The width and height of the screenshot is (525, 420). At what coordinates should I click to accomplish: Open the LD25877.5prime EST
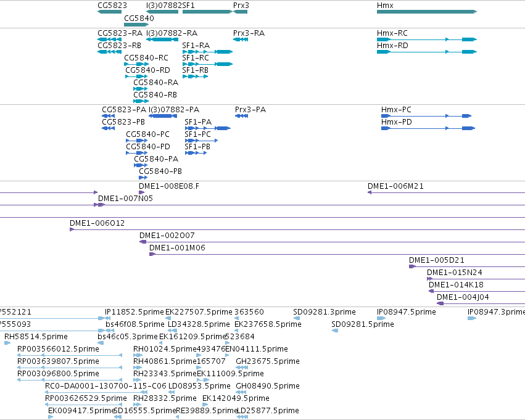[x=242, y=417]
